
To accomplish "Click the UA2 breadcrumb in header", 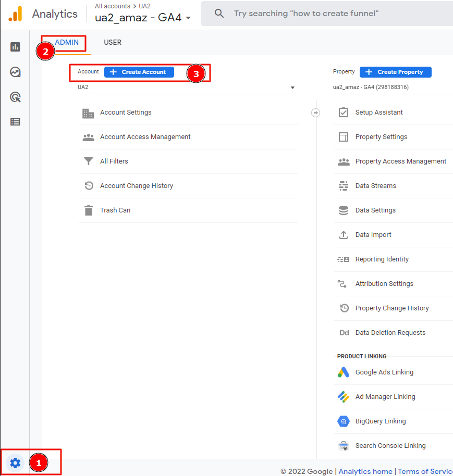I will click(144, 6).
